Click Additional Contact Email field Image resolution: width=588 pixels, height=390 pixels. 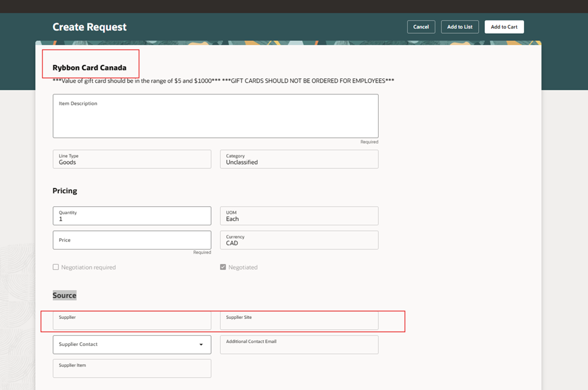(x=299, y=345)
